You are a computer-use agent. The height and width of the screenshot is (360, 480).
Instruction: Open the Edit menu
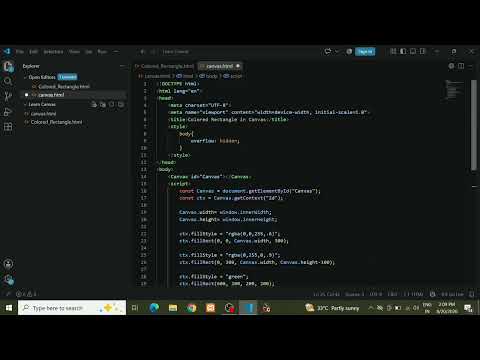[33, 52]
